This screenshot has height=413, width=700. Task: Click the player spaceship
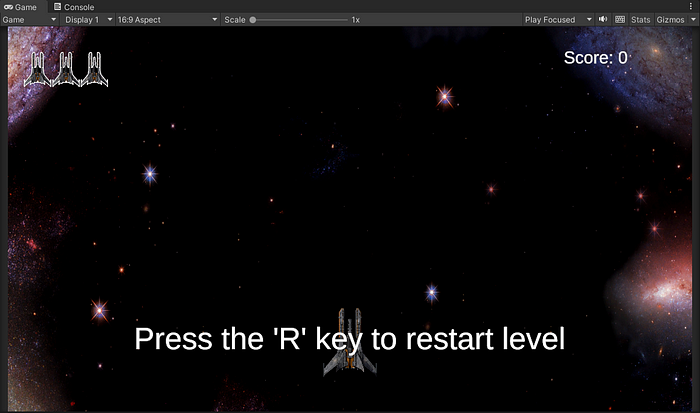pos(350,342)
